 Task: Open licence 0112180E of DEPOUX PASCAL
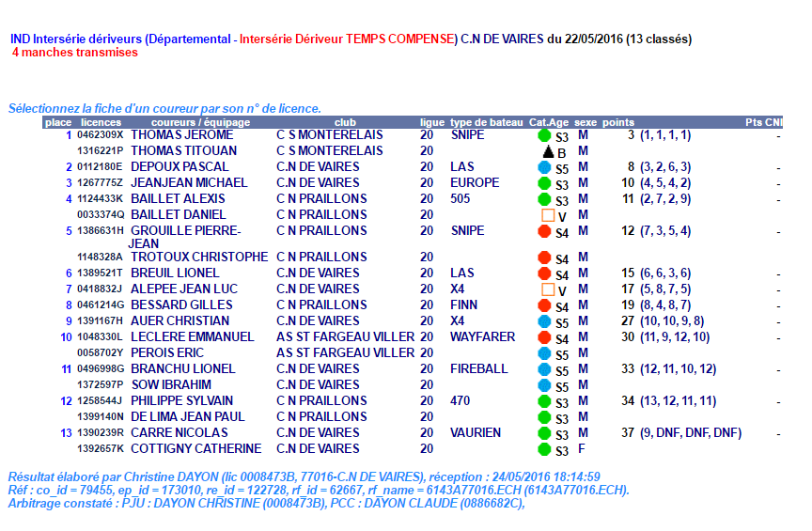[101, 166]
